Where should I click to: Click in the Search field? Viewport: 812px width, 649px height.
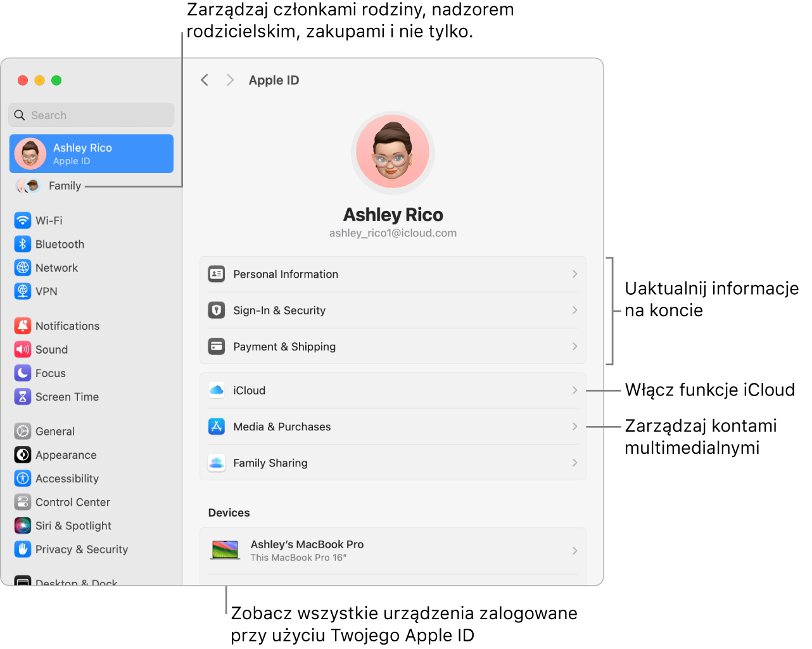click(x=91, y=115)
